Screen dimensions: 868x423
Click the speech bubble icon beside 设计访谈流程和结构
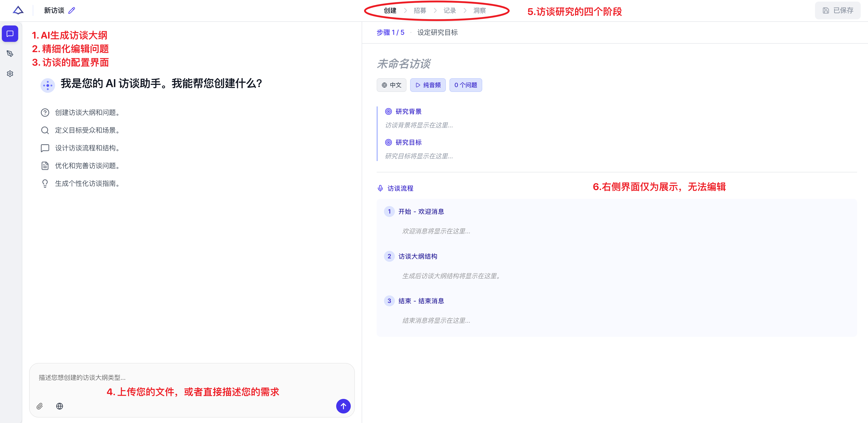coord(45,148)
